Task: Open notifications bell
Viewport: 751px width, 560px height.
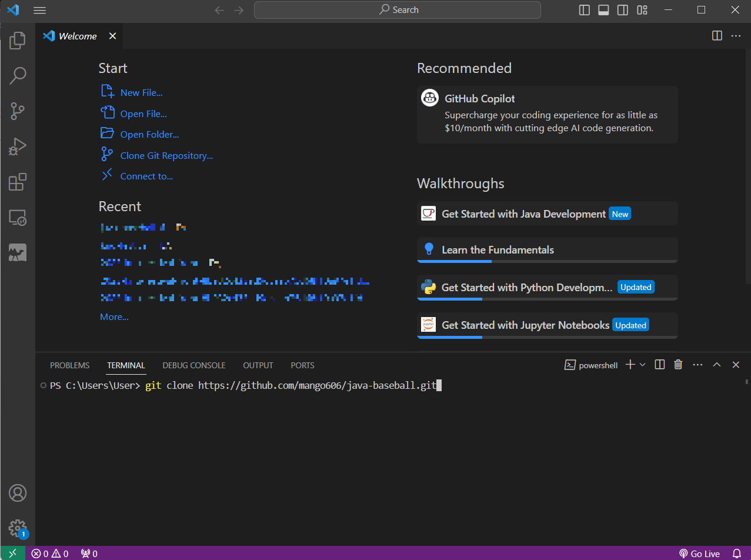Action: click(x=737, y=554)
